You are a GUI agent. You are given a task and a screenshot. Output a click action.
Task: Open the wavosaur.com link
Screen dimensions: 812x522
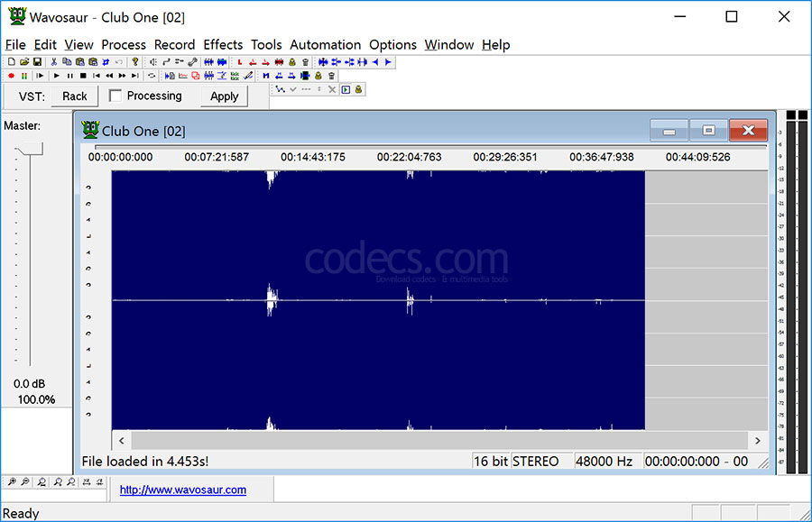(x=183, y=490)
